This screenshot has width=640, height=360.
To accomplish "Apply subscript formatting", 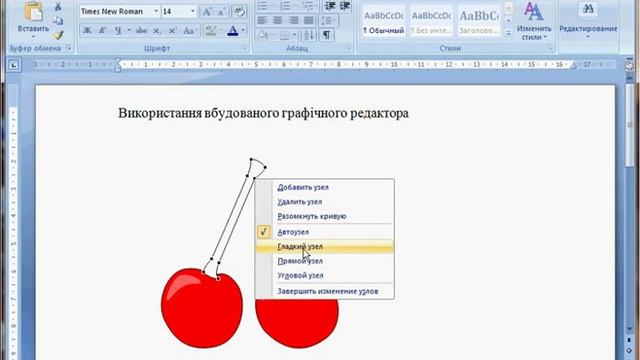I will pos(157,31).
